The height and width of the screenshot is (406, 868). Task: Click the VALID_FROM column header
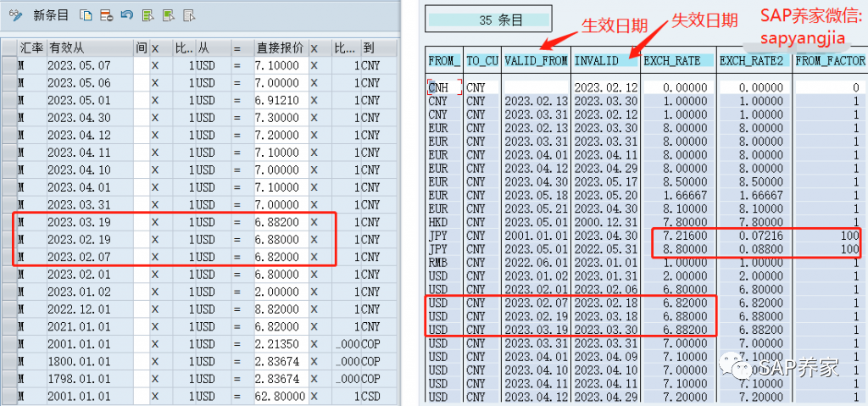point(536,61)
